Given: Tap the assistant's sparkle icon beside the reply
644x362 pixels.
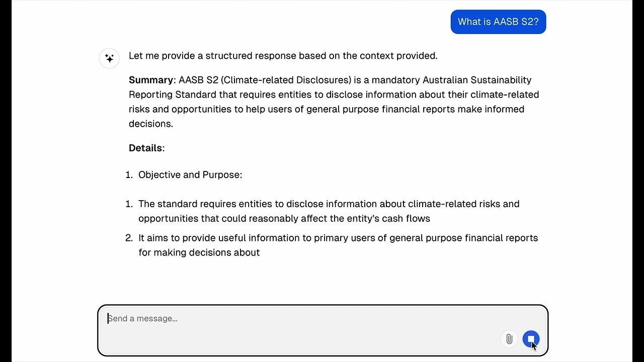Looking at the screenshot, I should click(109, 58).
